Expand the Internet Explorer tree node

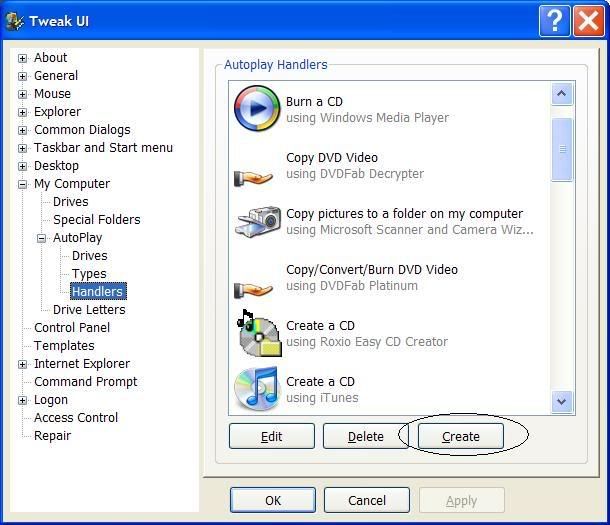(x=22, y=364)
